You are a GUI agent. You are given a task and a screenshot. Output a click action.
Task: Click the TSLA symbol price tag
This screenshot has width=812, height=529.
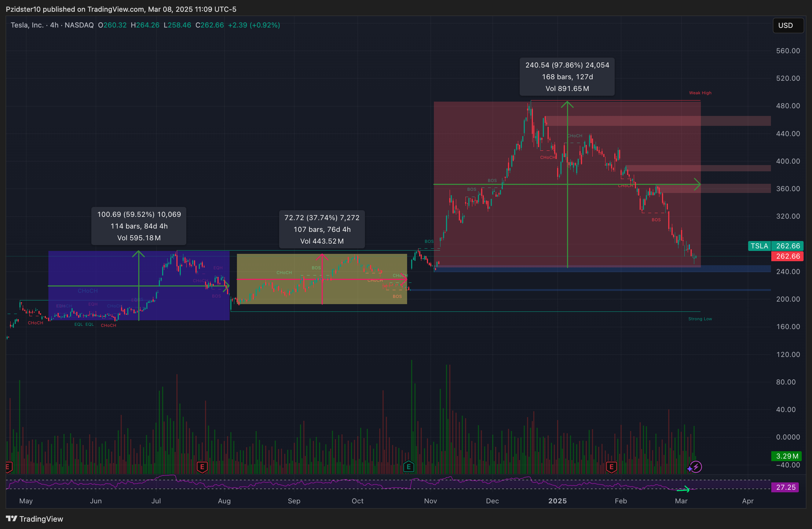click(x=759, y=246)
